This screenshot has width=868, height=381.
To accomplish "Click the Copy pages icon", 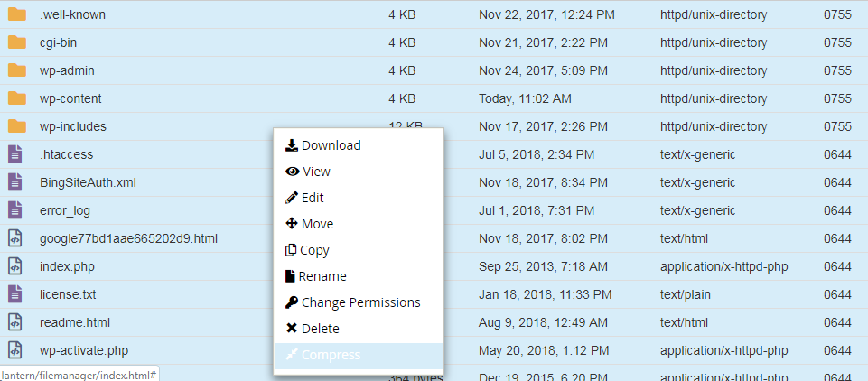I will coord(291,250).
